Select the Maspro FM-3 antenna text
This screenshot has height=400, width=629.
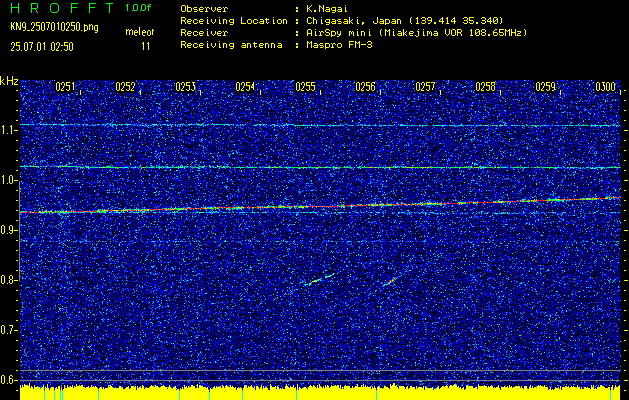[339, 45]
